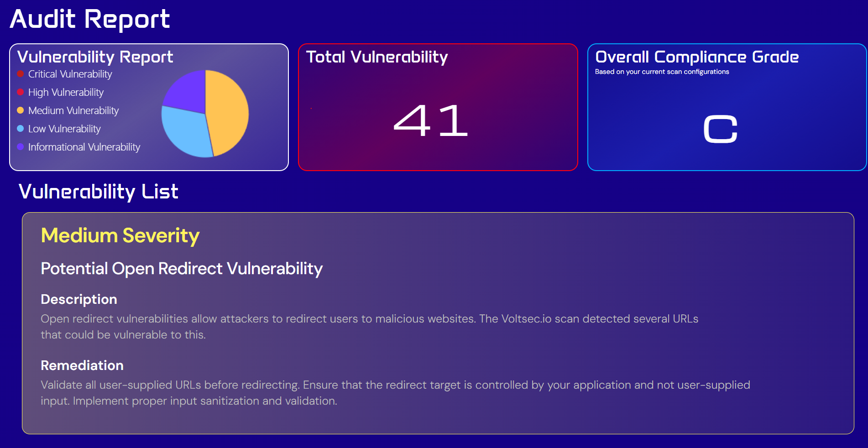Open the Potential Open Redirect Vulnerability entry
This screenshot has height=448, width=868.
point(182,269)
